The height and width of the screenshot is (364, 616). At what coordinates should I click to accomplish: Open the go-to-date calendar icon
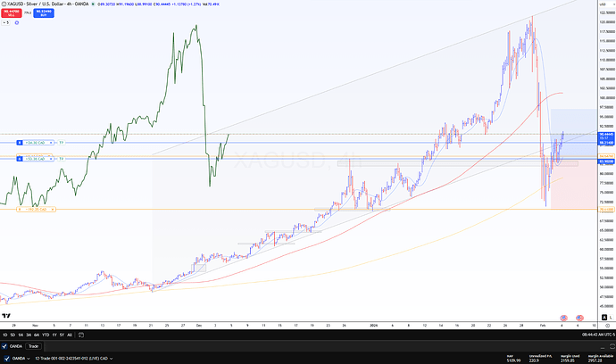(81, 335)
